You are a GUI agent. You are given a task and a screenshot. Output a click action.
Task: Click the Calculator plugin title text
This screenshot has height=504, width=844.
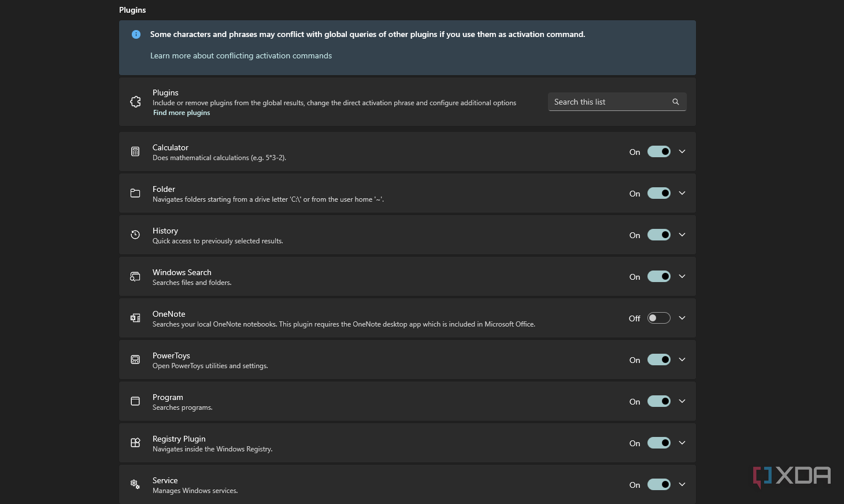(171, 147)
